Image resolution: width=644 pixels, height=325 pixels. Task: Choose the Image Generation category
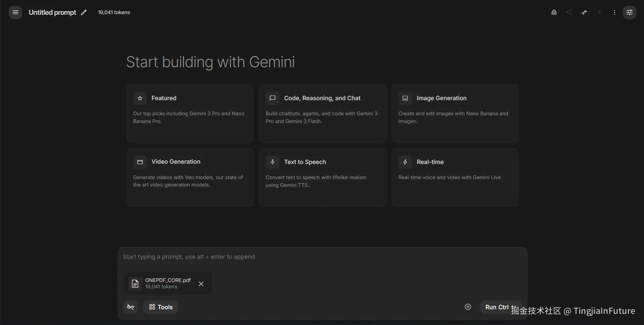point(455,114)
